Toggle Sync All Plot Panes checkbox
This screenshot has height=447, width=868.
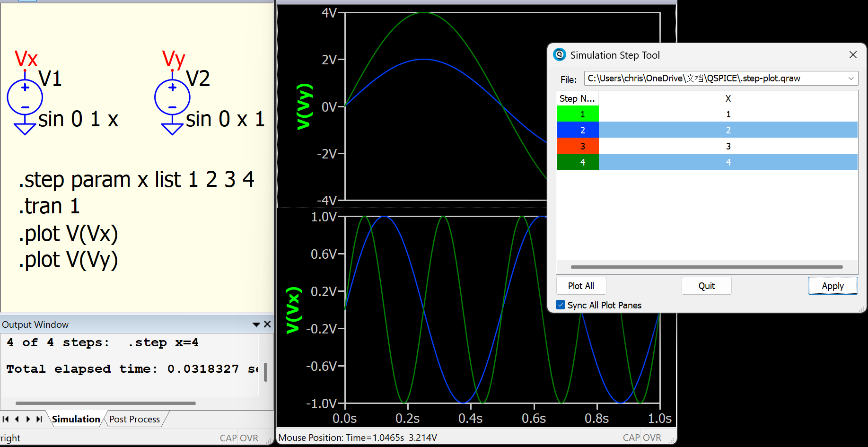click(x=561, y=305)
